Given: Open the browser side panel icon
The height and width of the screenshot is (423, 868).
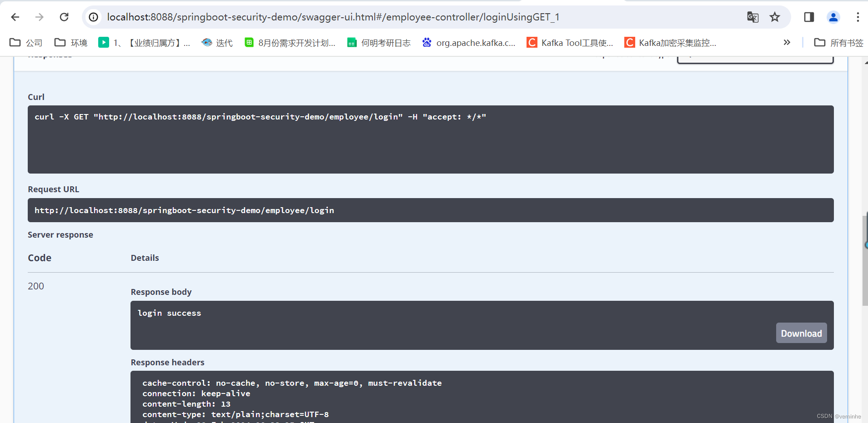Looking at the screenshot, I should 809,17.
